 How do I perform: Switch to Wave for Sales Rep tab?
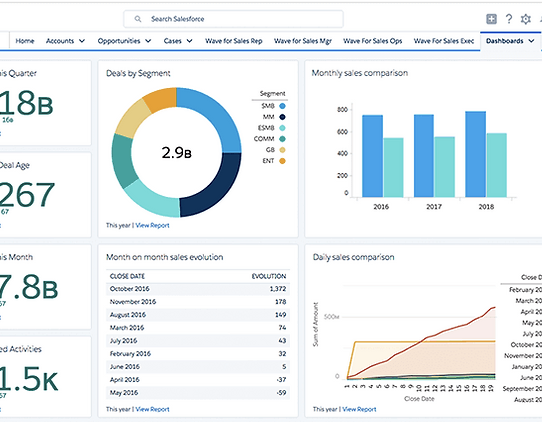tap(234, 41)
